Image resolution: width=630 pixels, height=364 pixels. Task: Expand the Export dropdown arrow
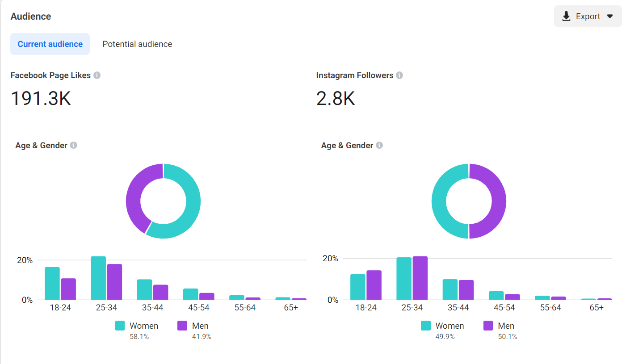click(610, 17)
